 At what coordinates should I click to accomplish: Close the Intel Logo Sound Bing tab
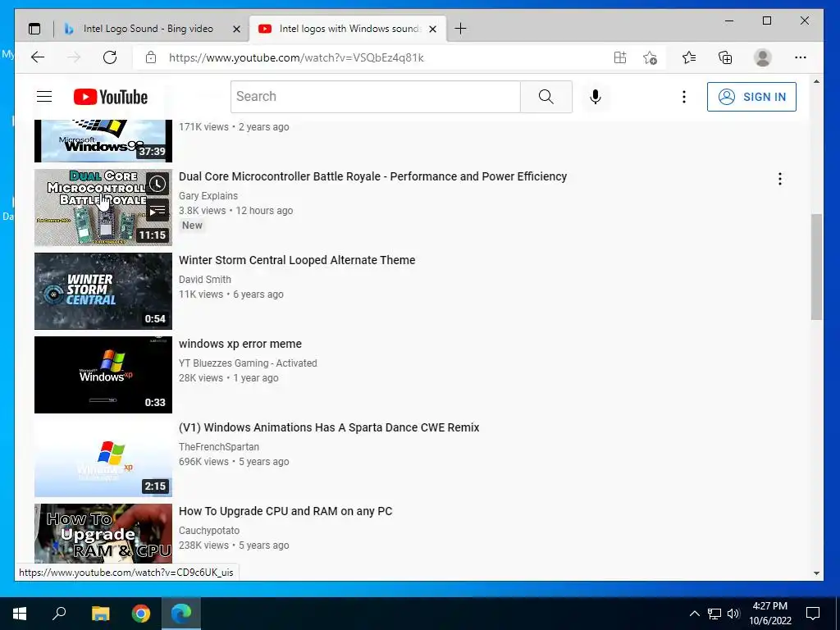click(236, 29)
